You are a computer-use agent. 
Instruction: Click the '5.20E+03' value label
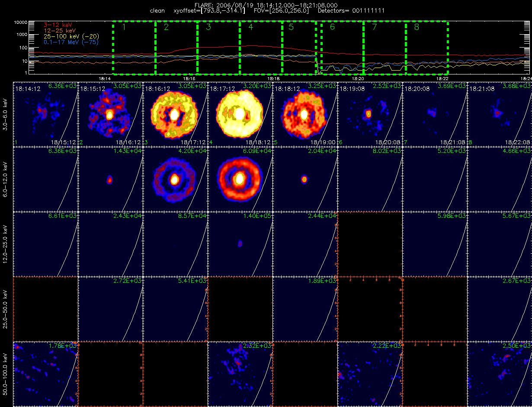coord(453,151)
